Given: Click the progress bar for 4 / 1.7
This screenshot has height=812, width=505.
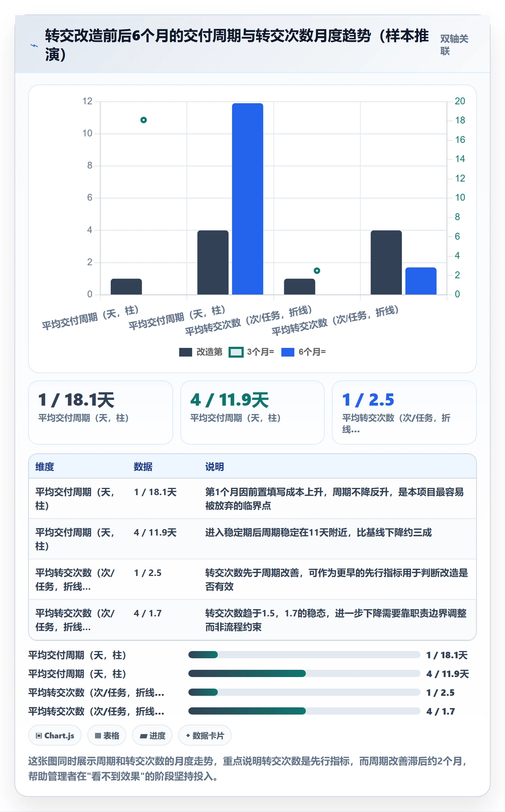Looking at the screenshot, I should 304,711.
